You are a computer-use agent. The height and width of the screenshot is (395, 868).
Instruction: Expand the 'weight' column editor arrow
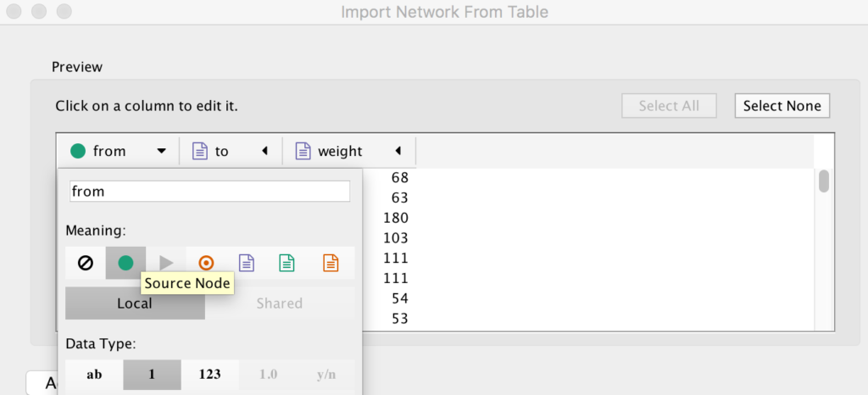(x=398, y=151)
